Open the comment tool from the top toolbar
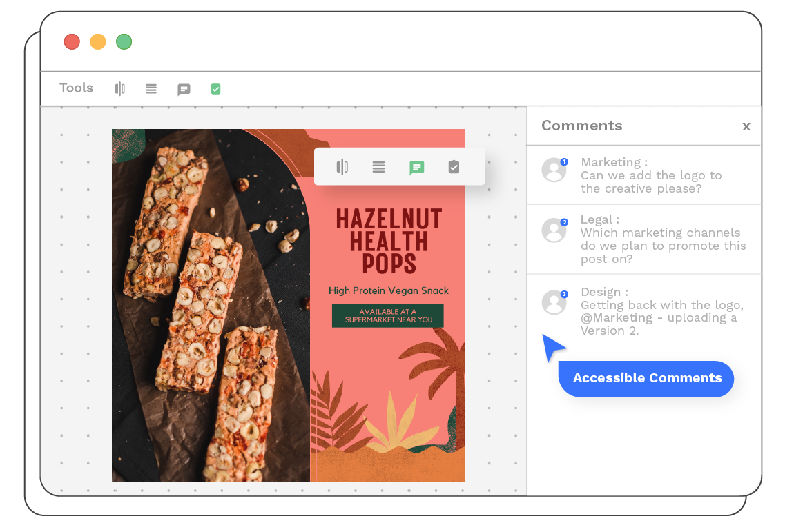The width and height of the screenshot is (794, 532). 184,88
